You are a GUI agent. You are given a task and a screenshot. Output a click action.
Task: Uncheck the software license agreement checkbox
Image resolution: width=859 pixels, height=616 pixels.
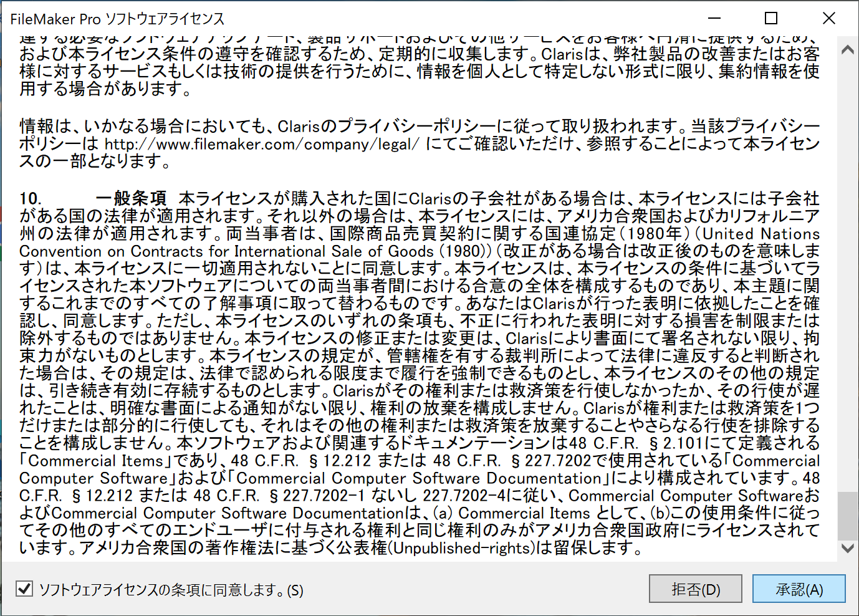coord(24,589)
